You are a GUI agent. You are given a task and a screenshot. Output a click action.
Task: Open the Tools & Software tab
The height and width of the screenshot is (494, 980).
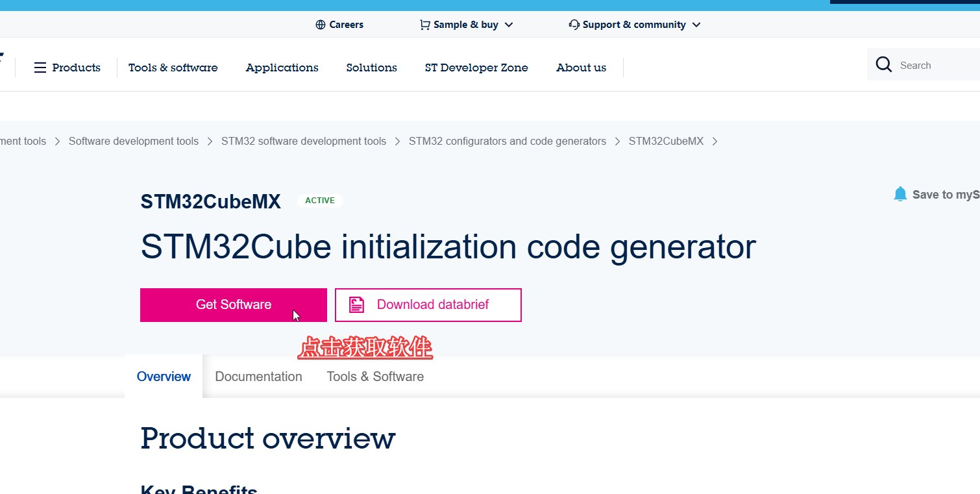click(x=375, y=377)
